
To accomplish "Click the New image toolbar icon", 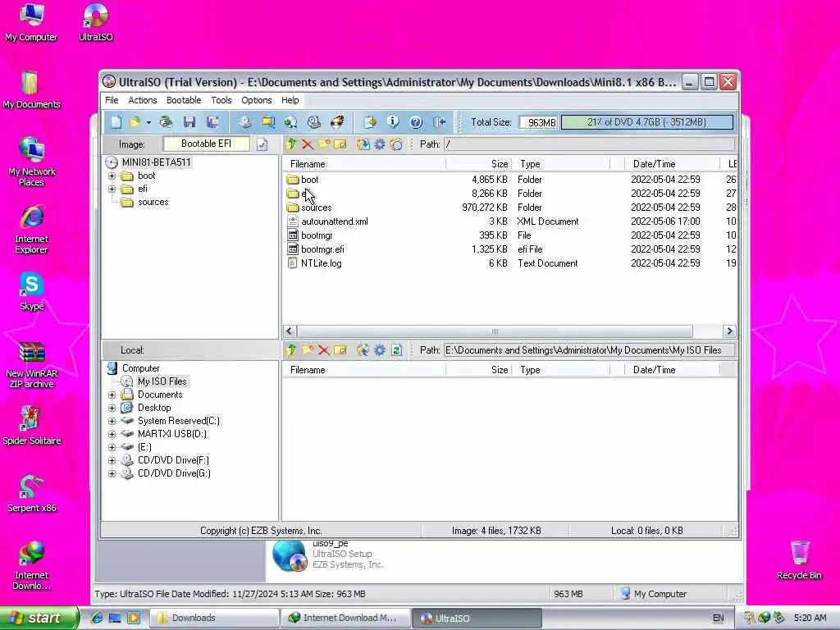I will (116, 122).
